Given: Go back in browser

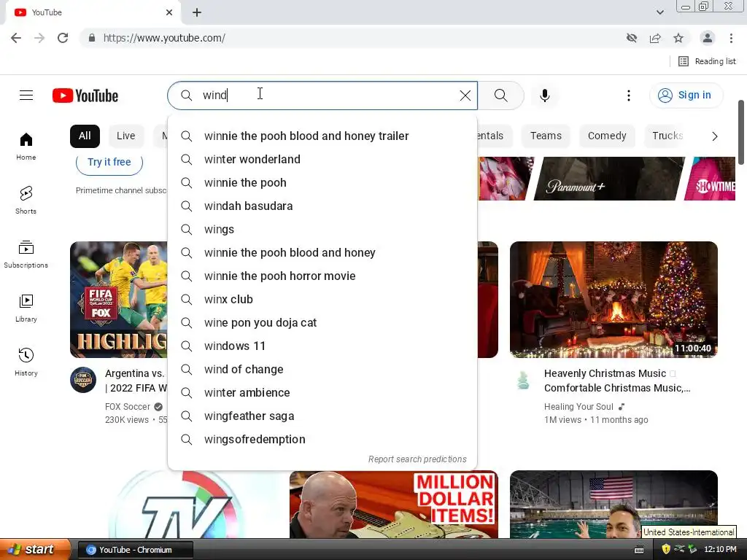Looking at the screenshot, I should click(x=16, y=38).
